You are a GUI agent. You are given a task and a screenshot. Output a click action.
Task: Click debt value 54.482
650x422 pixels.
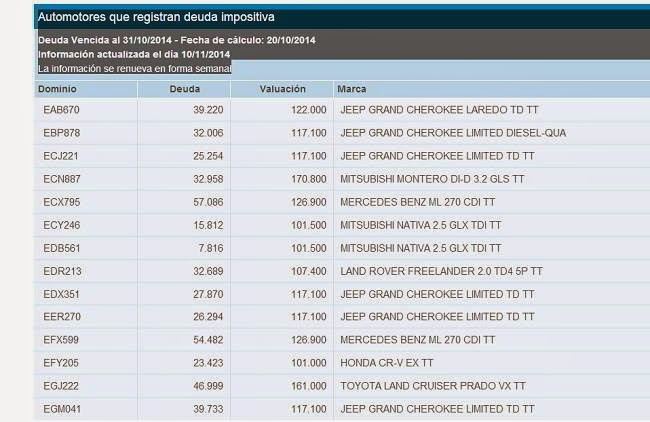208,340
